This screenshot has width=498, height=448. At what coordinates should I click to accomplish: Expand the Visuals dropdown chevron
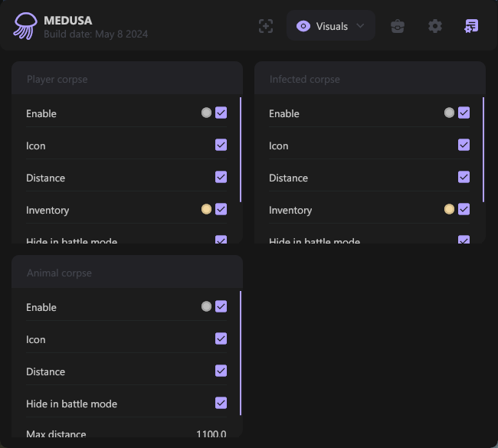click(x=360, y=26)
